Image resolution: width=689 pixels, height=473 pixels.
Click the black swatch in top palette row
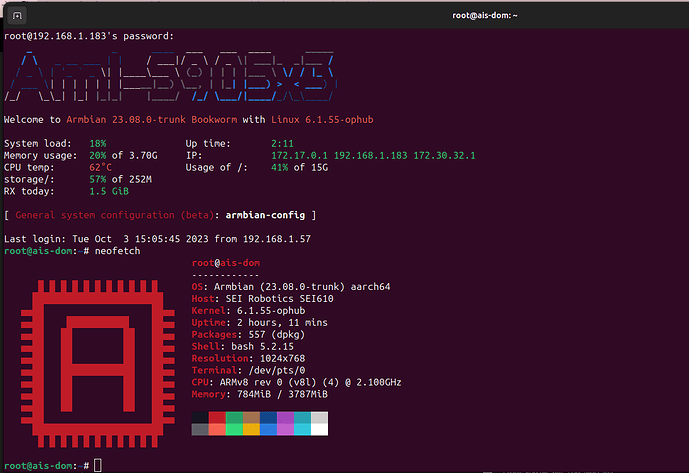point(200,418)
